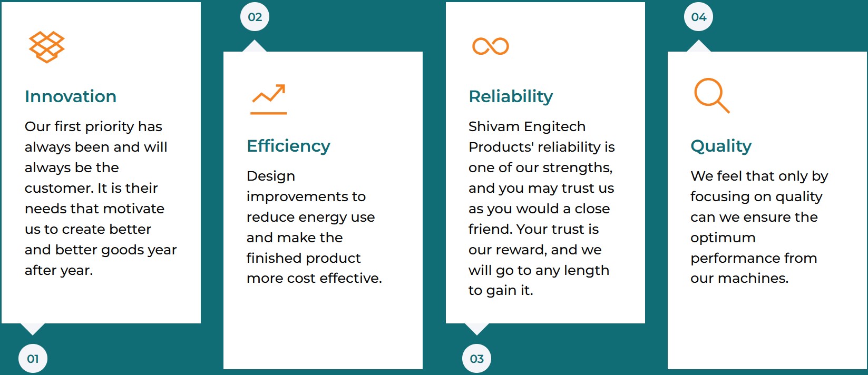
Task: Click the orange magnifying glass icon
Action: coord(711,95)
